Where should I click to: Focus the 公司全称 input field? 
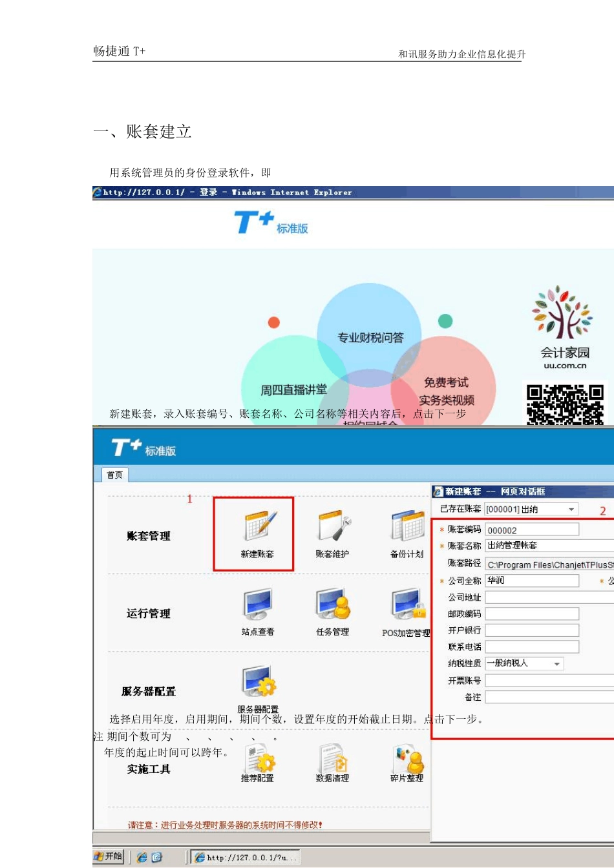[x=532, y=581]
